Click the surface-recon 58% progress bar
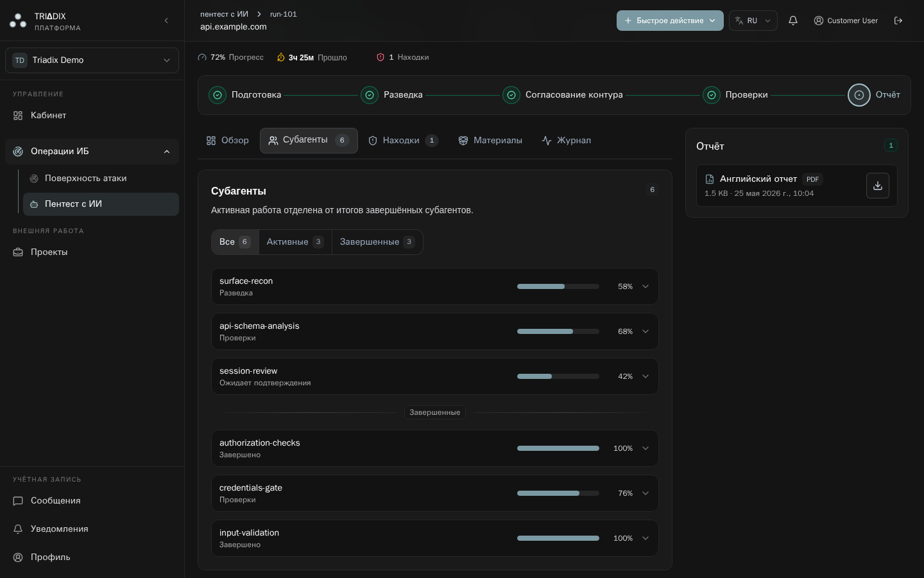The height and width of the screenshot is (578, 924). click(x=558, y=286)
